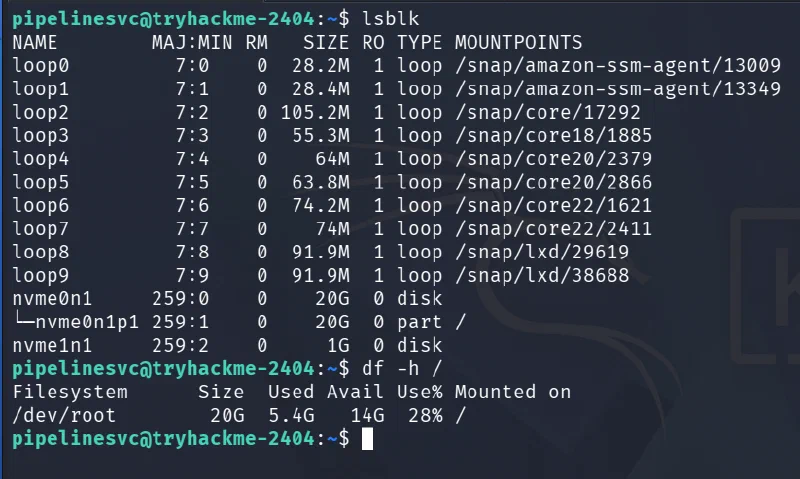Select the nvme0n1p1 partition entry
This screenshot has height=479, width=800.
point(87,322)
